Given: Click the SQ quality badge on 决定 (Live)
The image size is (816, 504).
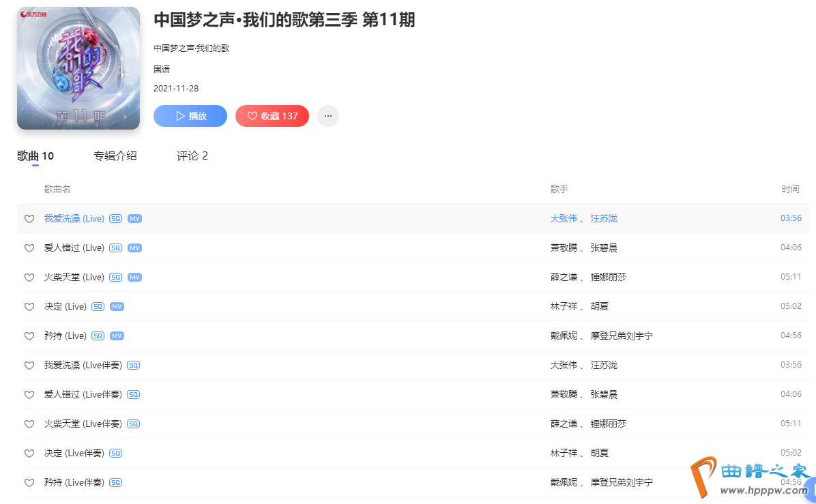Looking at the screenshot, I should [x=98, y=307].
